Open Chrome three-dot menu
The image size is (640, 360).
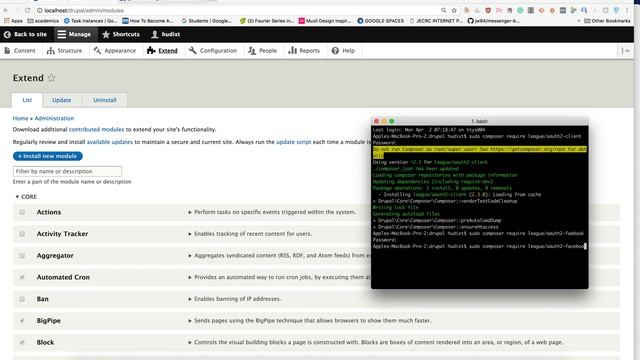click(x=627, y=10)
